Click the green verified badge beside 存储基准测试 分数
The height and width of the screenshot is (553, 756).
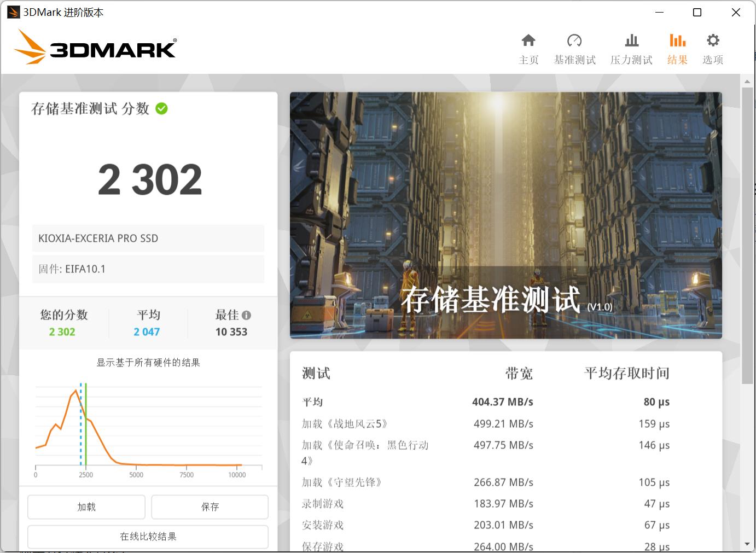tap(160, 108)
